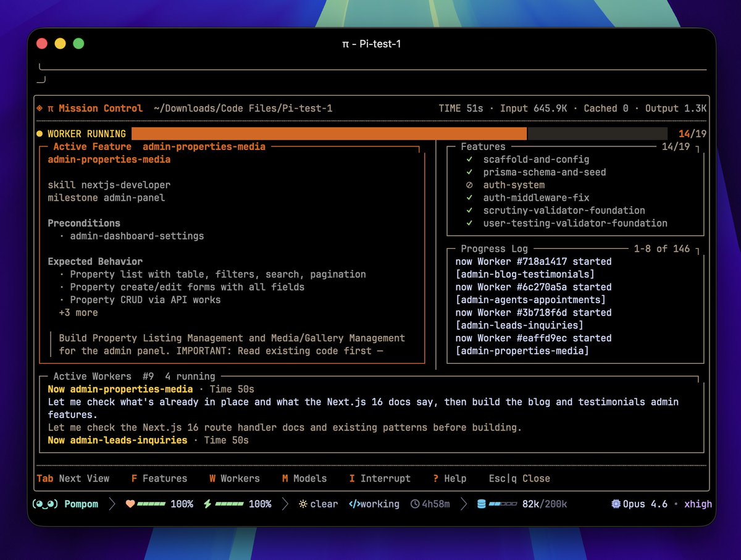The width and height of the screenshot is (741, 560).
Task: Click the heart 100% meter bar
Action: [151, 504]
